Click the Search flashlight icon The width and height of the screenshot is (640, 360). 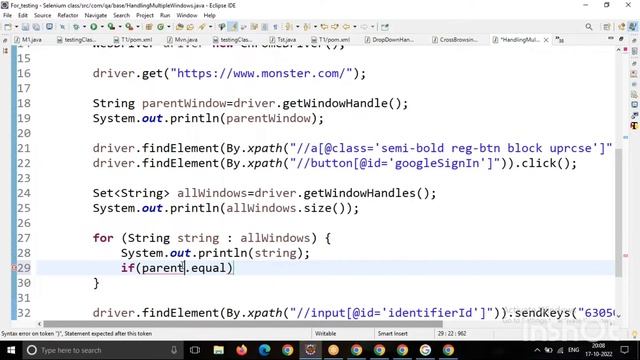click(202, 27)
